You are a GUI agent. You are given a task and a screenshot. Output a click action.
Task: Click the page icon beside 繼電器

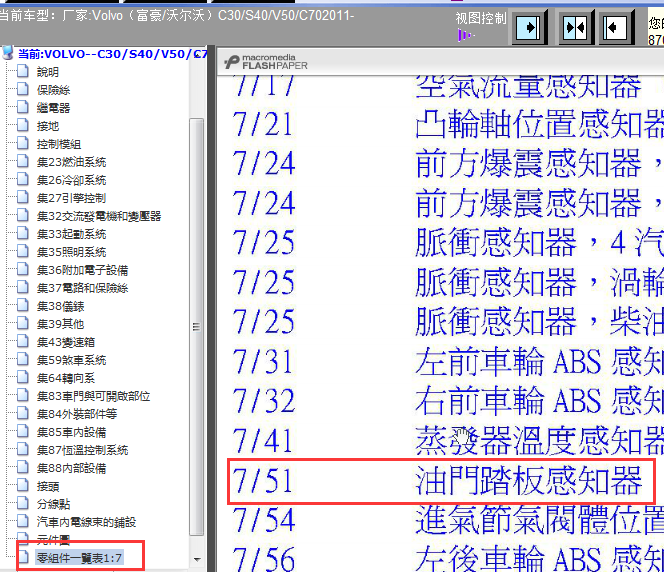coord(23,107)
